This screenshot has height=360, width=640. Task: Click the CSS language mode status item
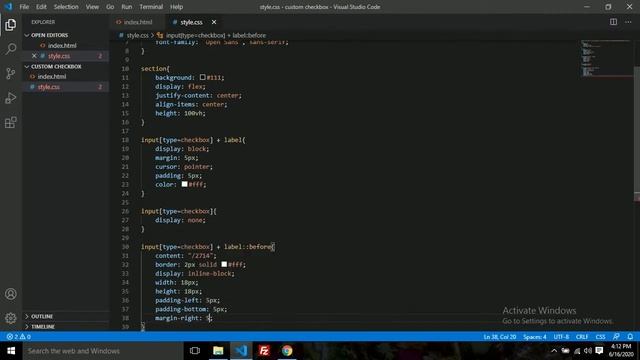click(x=600, y=337)
